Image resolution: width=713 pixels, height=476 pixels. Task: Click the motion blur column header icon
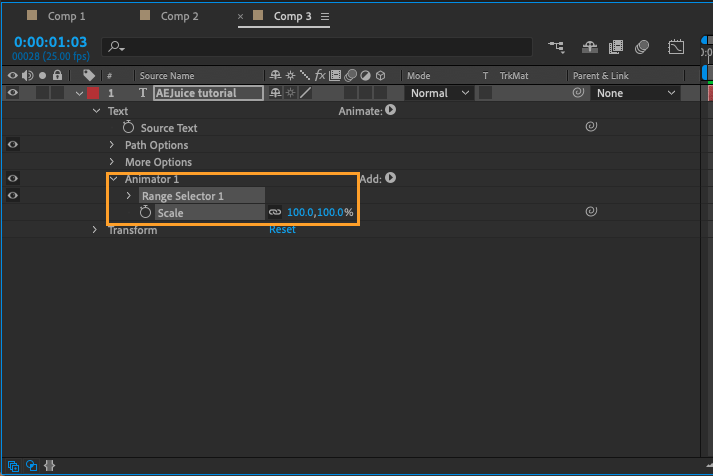[350, 75]
